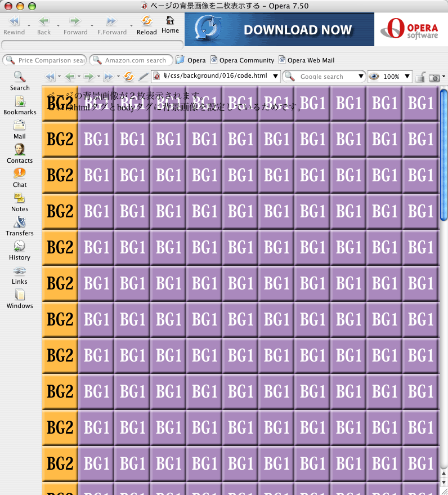Expand the Google search dropdown arrow
This screenshot has height=495, width=448.
point(361,77)
